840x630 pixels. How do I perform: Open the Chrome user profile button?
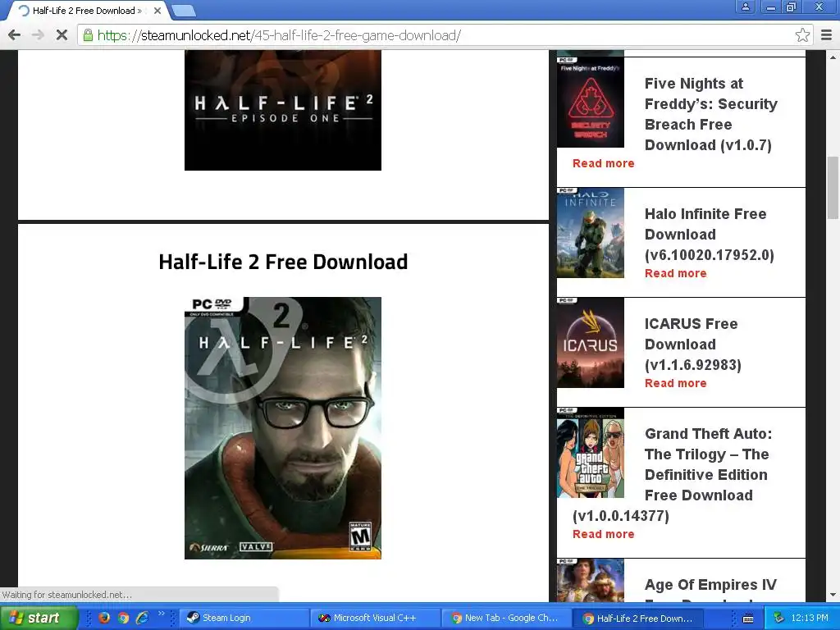point(745,7)
